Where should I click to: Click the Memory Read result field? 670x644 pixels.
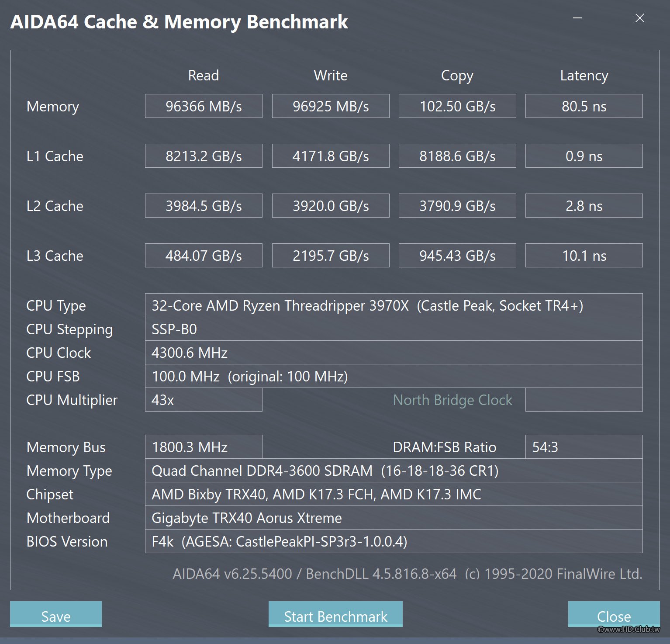tap(204, 106)
